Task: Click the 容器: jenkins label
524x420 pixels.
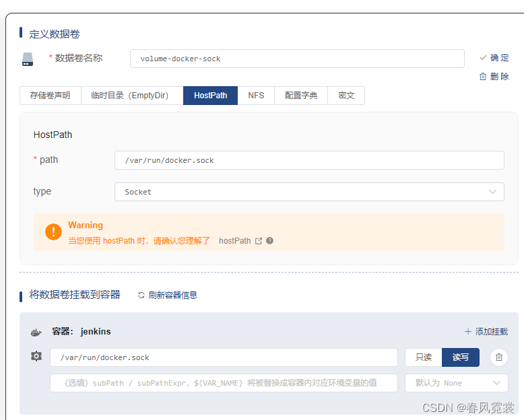Action: (81, 332)
